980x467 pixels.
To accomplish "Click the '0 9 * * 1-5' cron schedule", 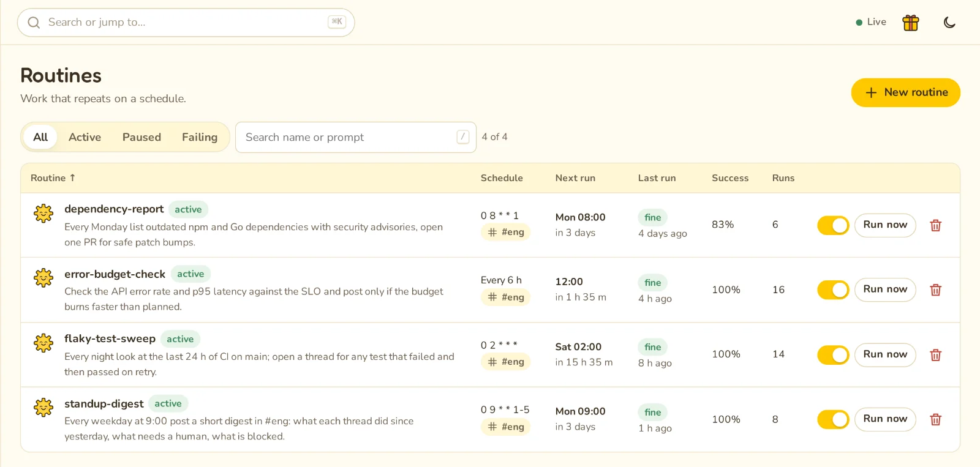I will tap(505, 410).
